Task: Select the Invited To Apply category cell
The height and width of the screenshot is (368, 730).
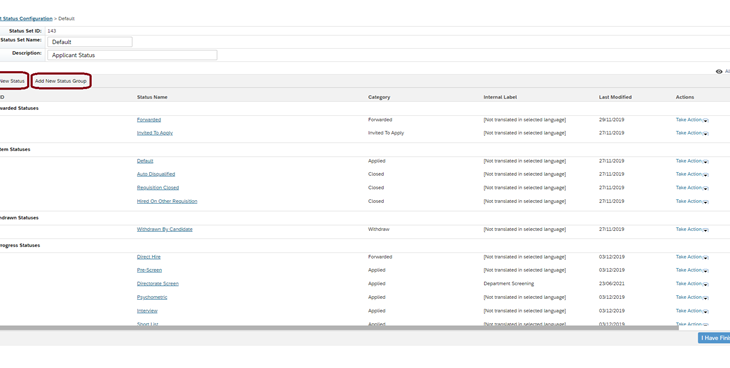Action: tap(386, 133)
